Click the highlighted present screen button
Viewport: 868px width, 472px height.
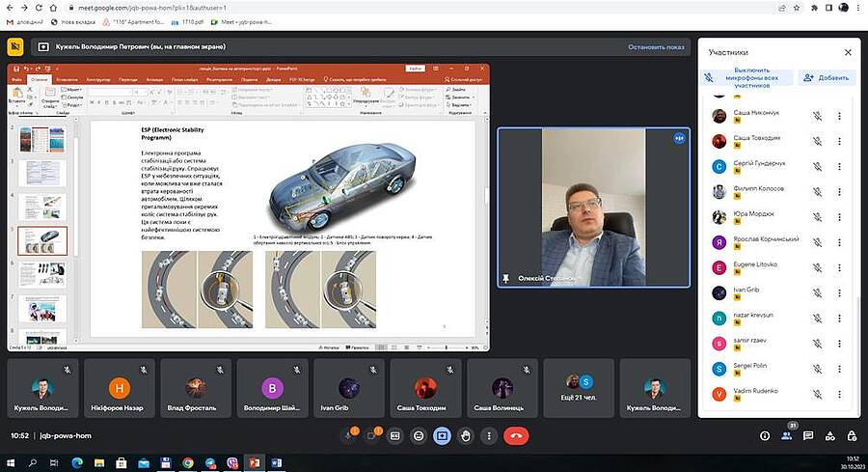442,435
